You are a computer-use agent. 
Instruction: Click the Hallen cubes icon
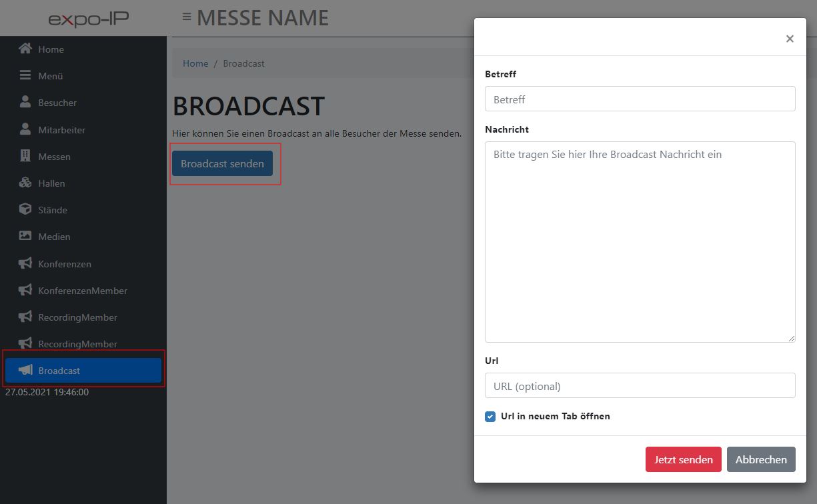[25, 183]
